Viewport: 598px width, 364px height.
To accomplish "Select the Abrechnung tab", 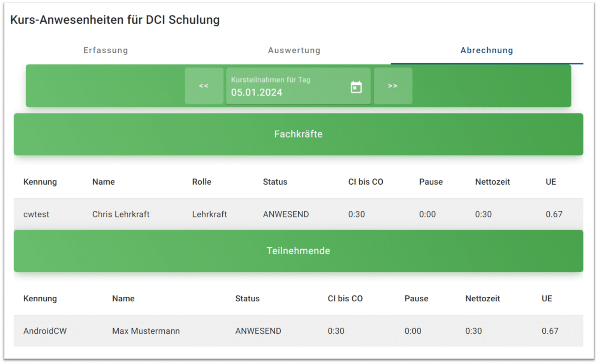I will (x=486, y=50).
